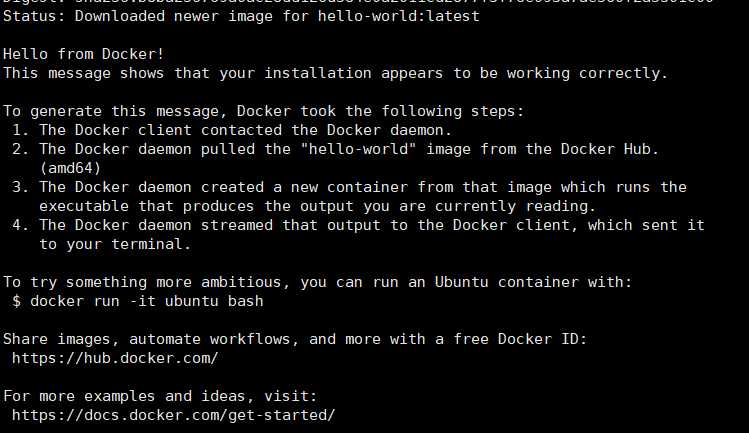Open the docs.docker.com/get-started URL
Image resolution: width=749 pixels, height=433 pixels.
(173, 415)
